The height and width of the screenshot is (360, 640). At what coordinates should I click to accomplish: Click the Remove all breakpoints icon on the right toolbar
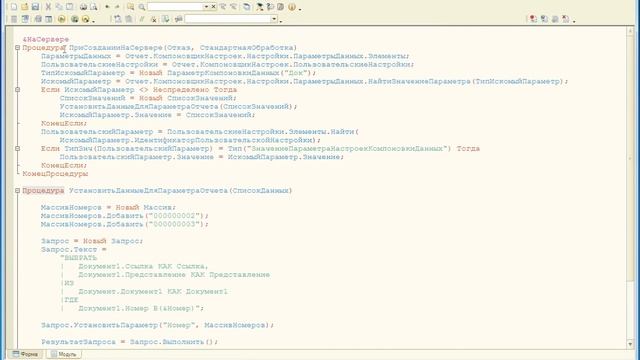[565, 19]
